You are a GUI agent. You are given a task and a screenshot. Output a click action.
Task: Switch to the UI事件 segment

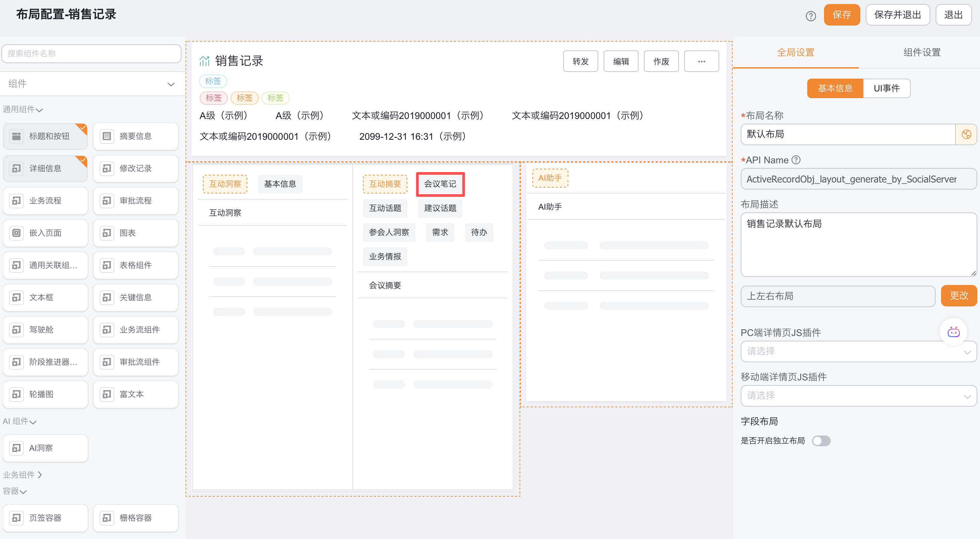tap(887, 88)
